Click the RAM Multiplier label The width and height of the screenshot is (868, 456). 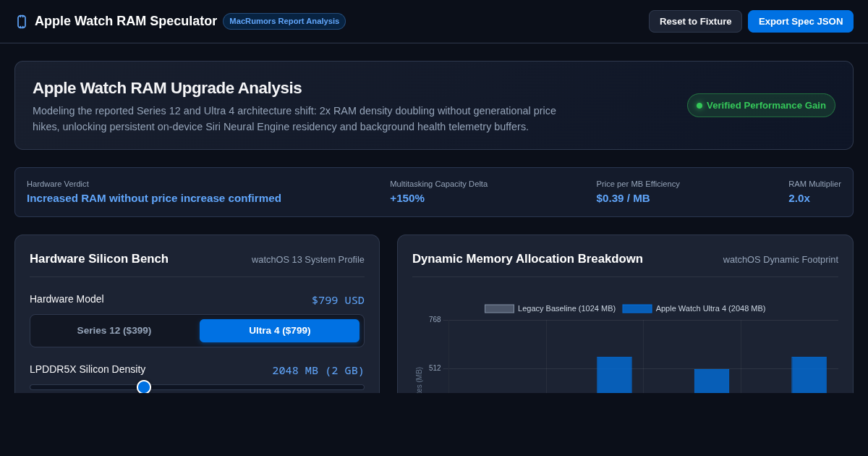814,184
